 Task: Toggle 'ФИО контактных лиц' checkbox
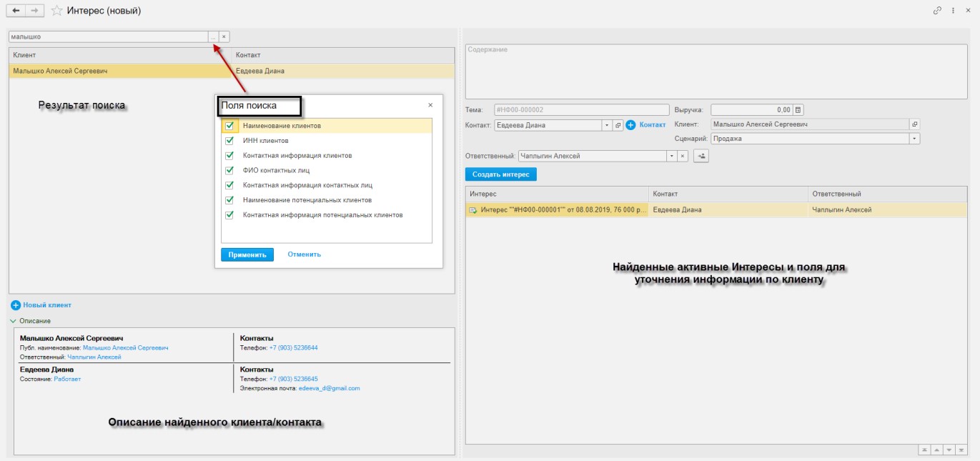coord(229,170)
